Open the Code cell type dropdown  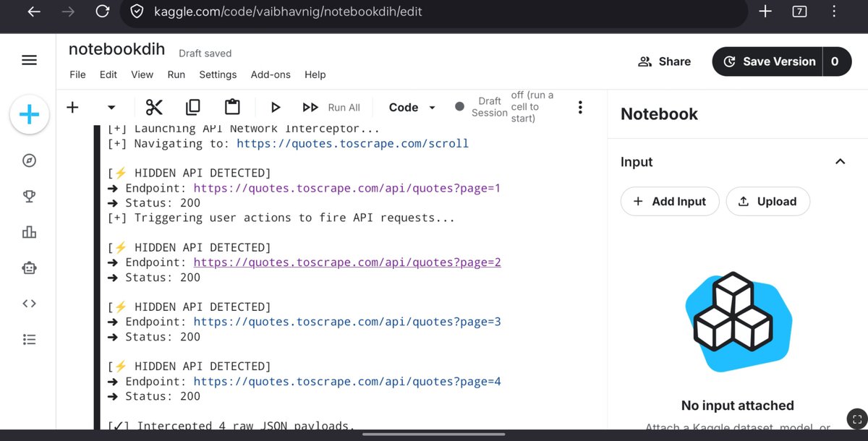pos(412,107)
